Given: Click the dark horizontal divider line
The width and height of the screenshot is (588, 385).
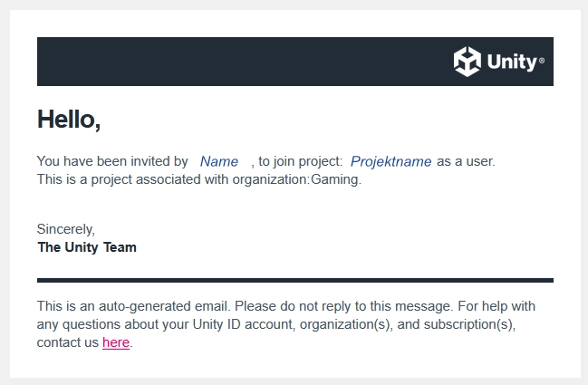Looking at the screenshot, I should tap(294, 280).
